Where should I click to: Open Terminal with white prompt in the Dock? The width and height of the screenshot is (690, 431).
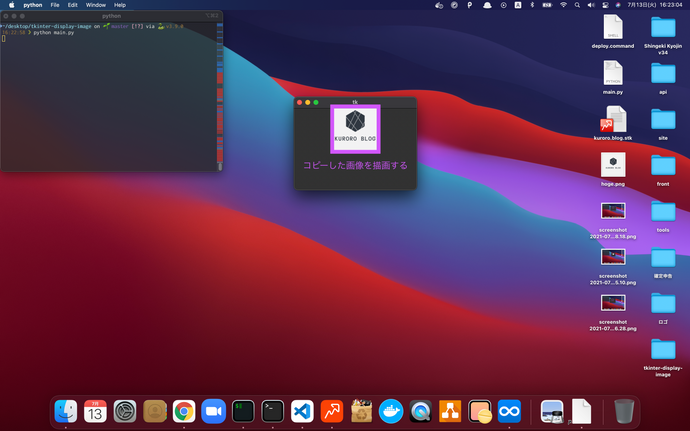tap(272, 411)
